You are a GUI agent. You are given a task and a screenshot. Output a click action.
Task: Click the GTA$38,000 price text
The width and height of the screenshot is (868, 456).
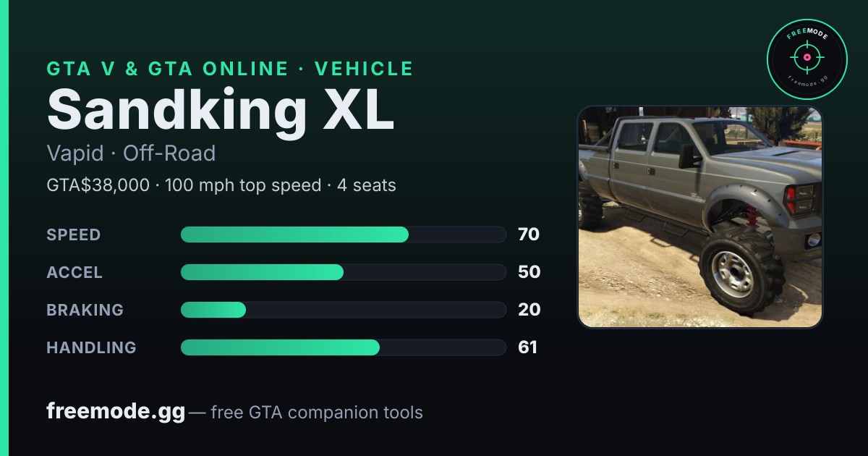[x=98, y=185]
